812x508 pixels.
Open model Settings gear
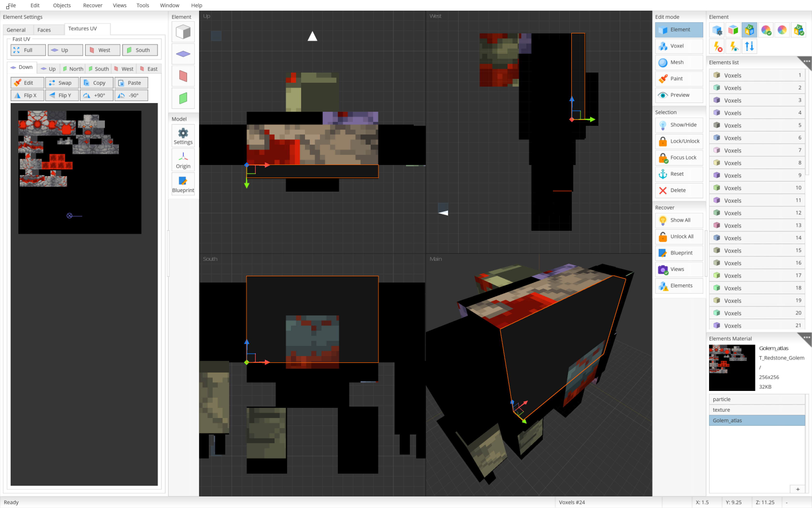click(x=183, y=136)
